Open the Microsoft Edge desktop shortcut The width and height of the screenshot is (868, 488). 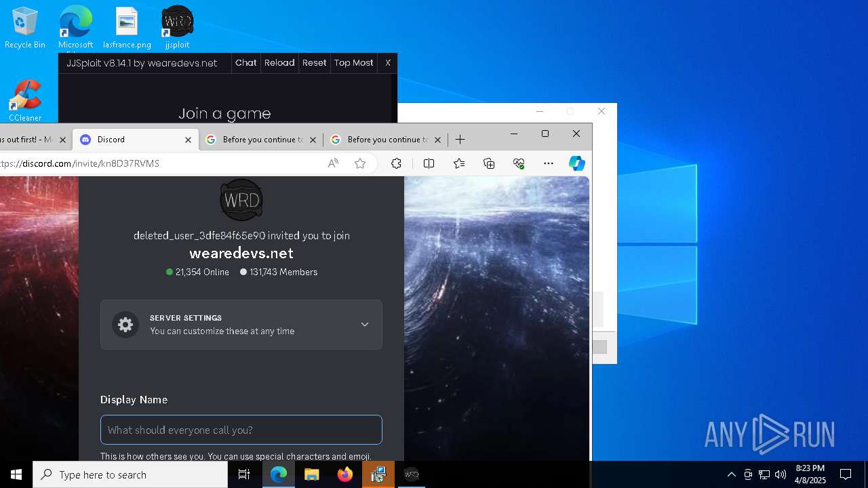[x=75, y=28]
